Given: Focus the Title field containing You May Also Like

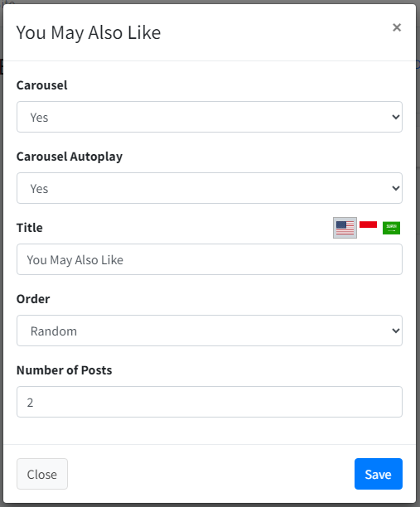Looking at the screenshot, I should coord(210,259).
